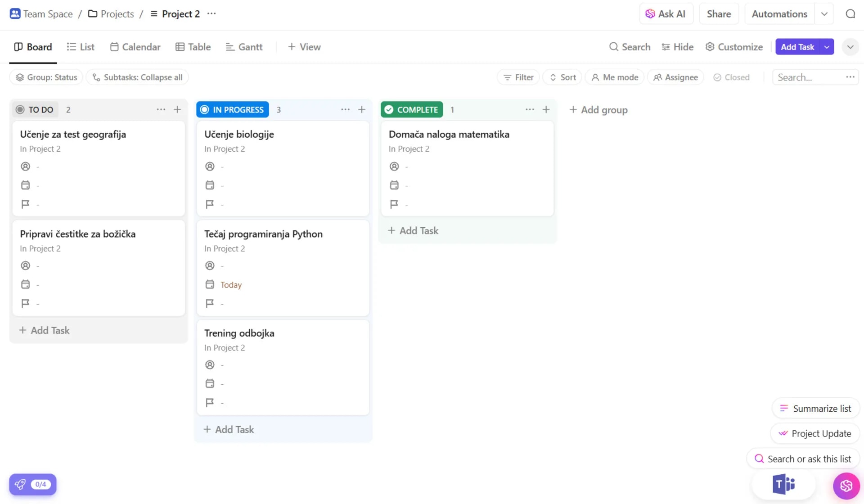864x504 pixels.
Task: Expand the Add Task dropdown arrow
Action: click(x=827, y=47)
